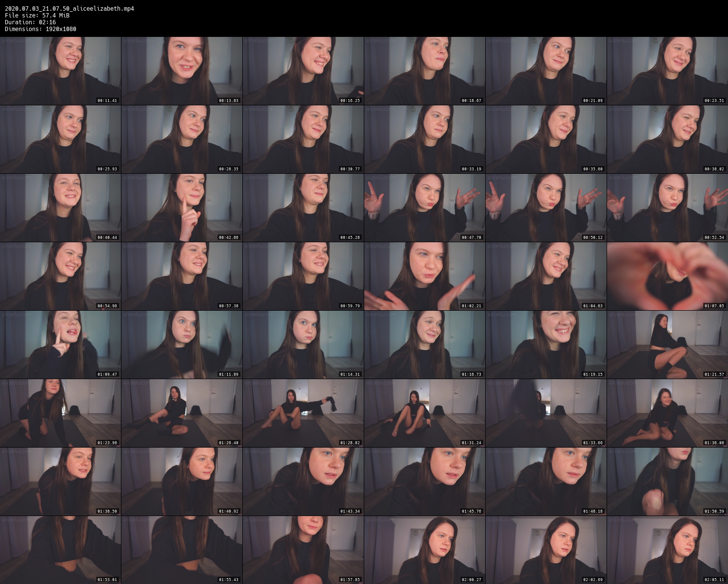Select the thumbnail stamped 01:36.08

[x=667, y=413]
